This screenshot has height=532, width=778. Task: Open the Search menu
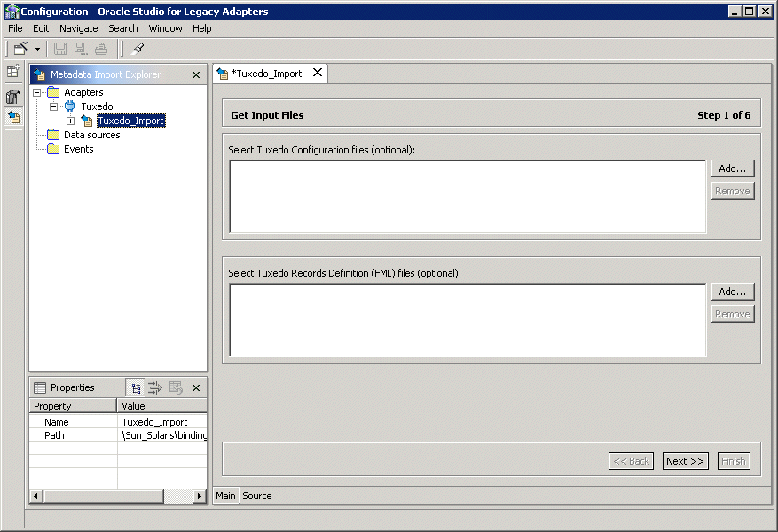point(123,28)
